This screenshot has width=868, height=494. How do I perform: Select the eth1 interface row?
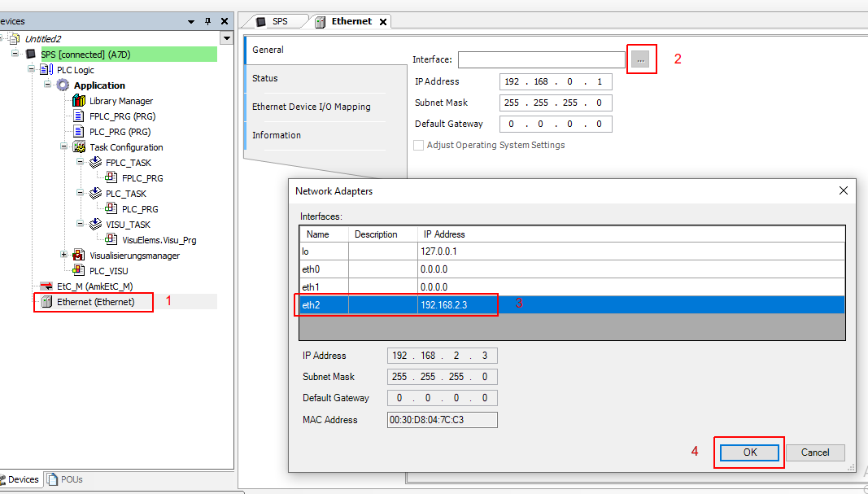click(x=573, y=286)
